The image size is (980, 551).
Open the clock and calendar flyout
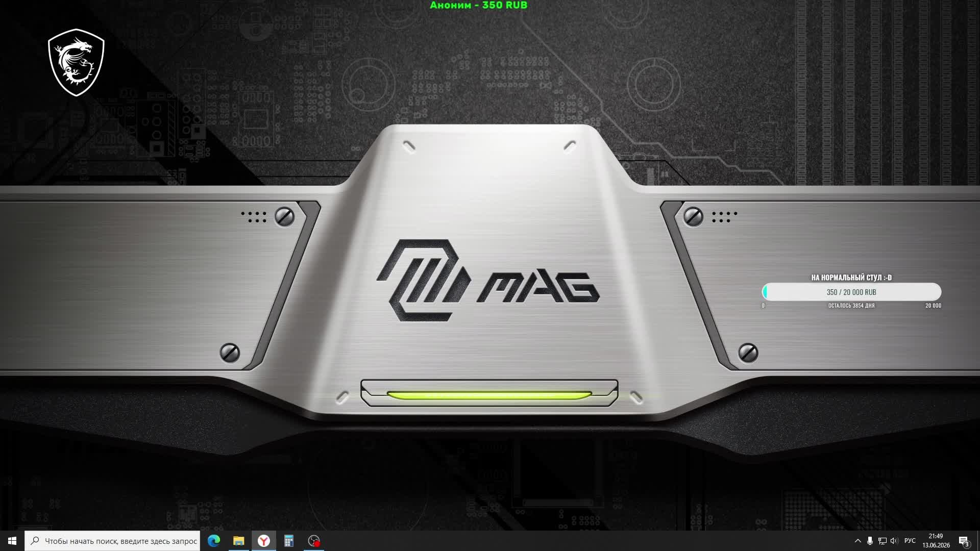(936, 541)
